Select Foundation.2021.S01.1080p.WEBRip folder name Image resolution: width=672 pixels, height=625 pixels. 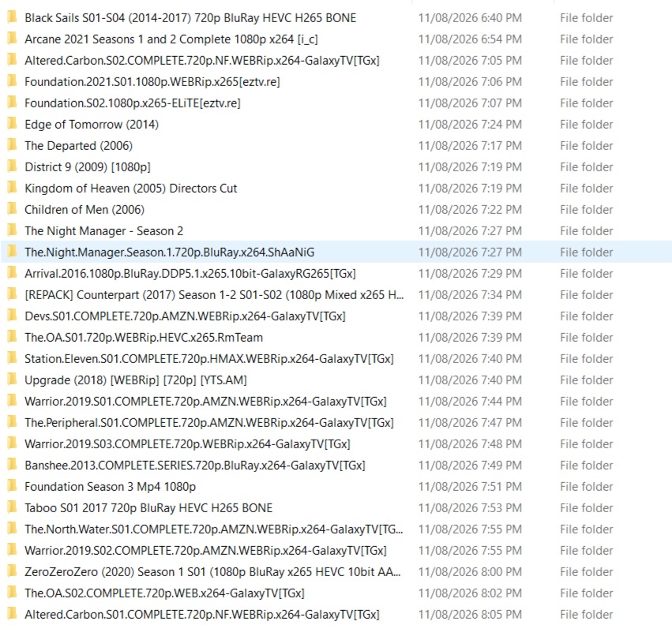coord(152,82)
